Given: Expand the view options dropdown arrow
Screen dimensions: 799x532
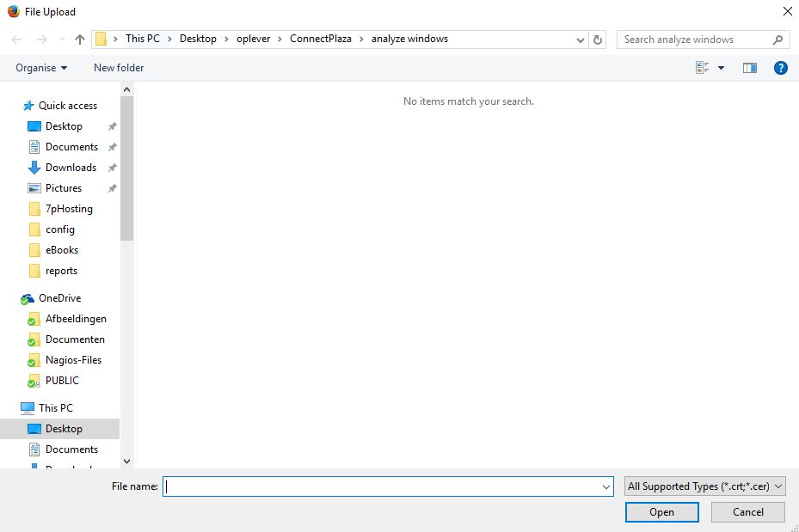Looking at the screenshot, I should 721,68.
